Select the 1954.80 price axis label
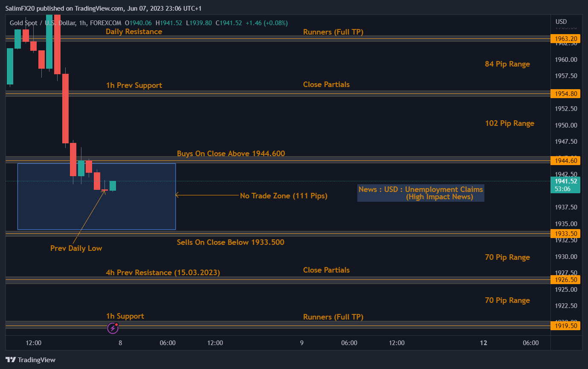 [x=565, y=93]
